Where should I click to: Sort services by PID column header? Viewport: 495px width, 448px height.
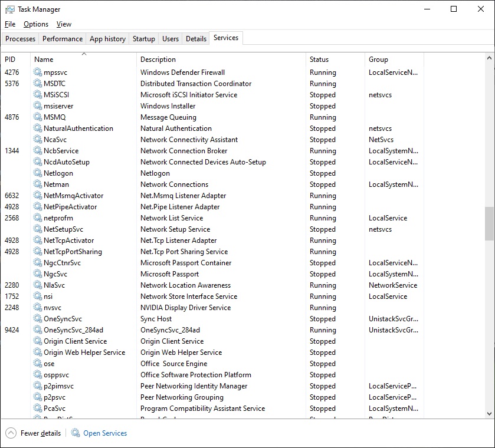(15, 60)
